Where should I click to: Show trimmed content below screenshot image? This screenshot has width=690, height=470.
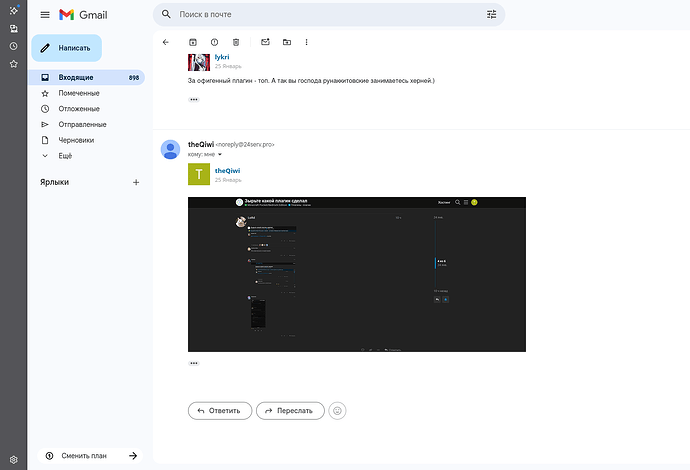[x=194, y=363]
